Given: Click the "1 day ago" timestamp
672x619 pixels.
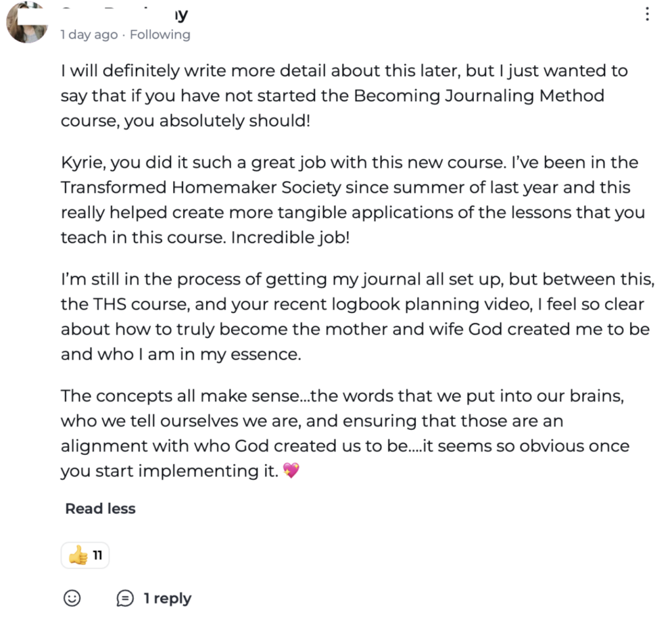Looking at the screenshot, I should (x=89, y=35).
